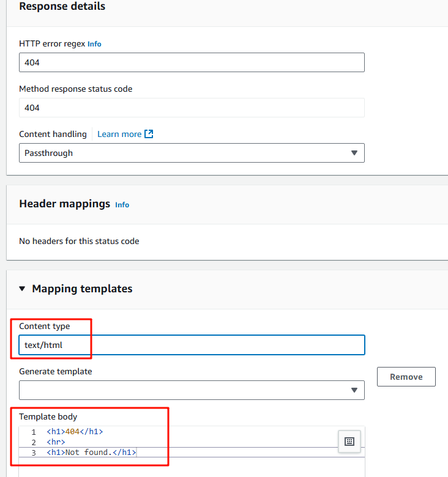Viewport: 448px width, 477px height.
Task: Open the Generate template dropdown
Action: pyautogui.click(x=192, y=390)
